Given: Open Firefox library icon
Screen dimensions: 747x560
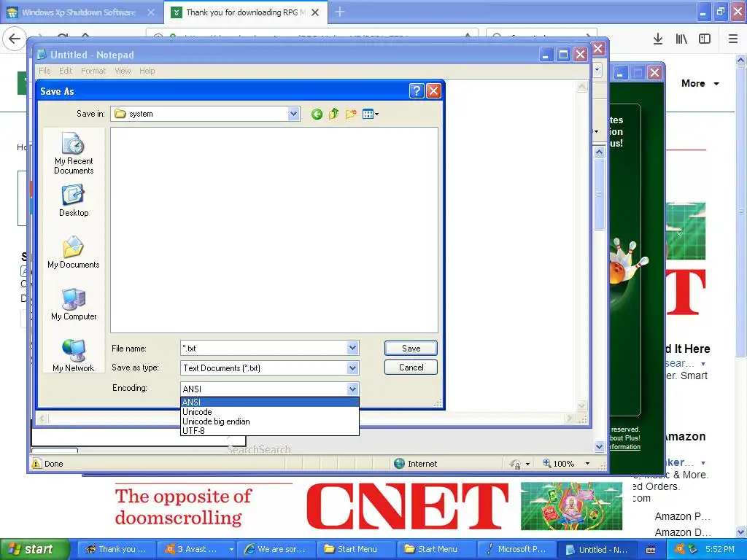Looking at the screenshot, I should pyautogui.click(x=681, y=39).
